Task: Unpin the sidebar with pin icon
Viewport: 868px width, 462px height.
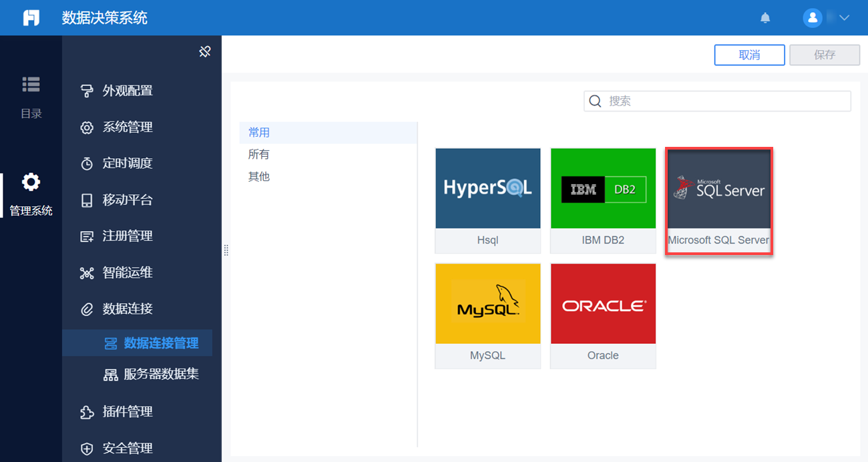Action: 205,51
